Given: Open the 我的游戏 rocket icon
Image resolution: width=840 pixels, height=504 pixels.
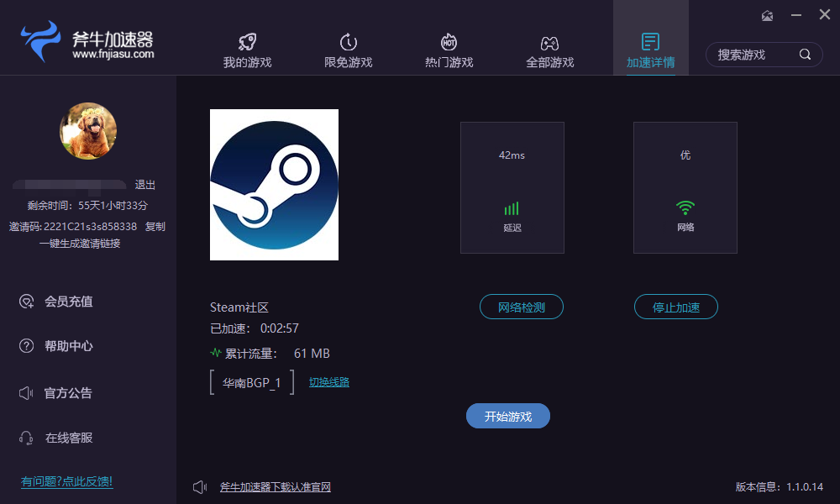Looking at the screenshot, I should (x=248, y=42).
